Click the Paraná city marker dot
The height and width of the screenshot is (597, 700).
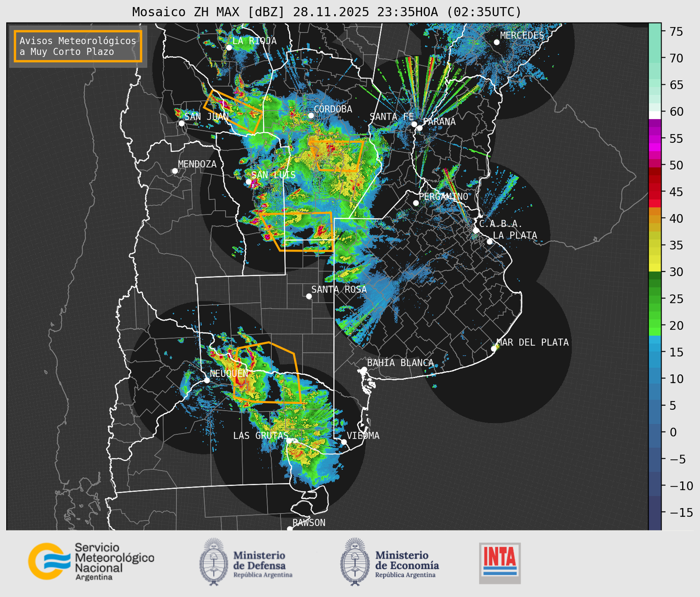click(x=420, y=128)
